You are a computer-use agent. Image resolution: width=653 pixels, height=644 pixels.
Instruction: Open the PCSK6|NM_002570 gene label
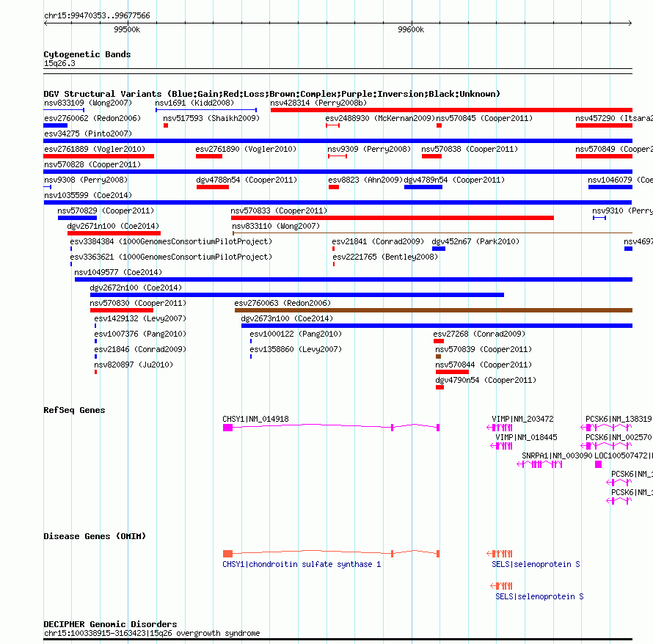[x=619, y=437]
